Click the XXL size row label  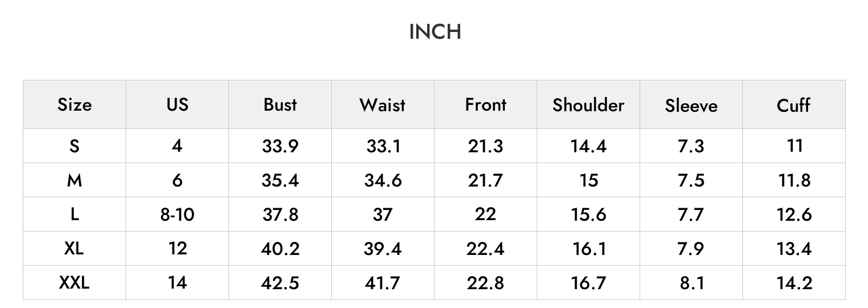[74, 283]
